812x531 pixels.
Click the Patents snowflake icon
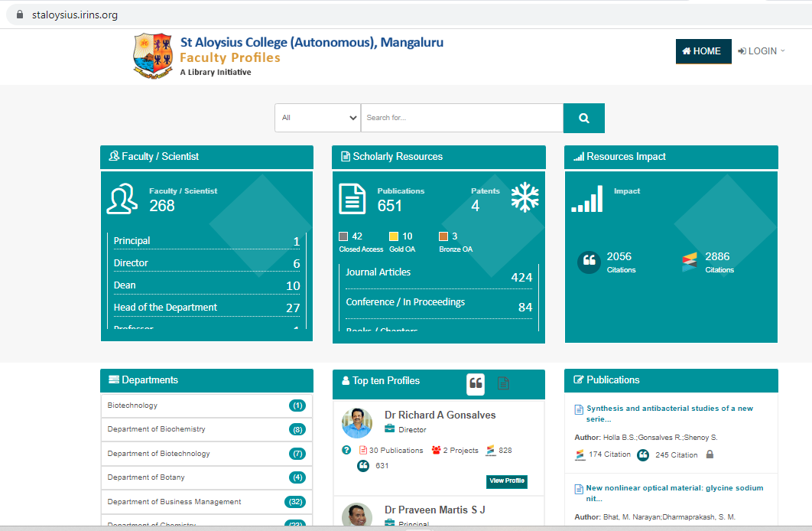click(525, 197)
